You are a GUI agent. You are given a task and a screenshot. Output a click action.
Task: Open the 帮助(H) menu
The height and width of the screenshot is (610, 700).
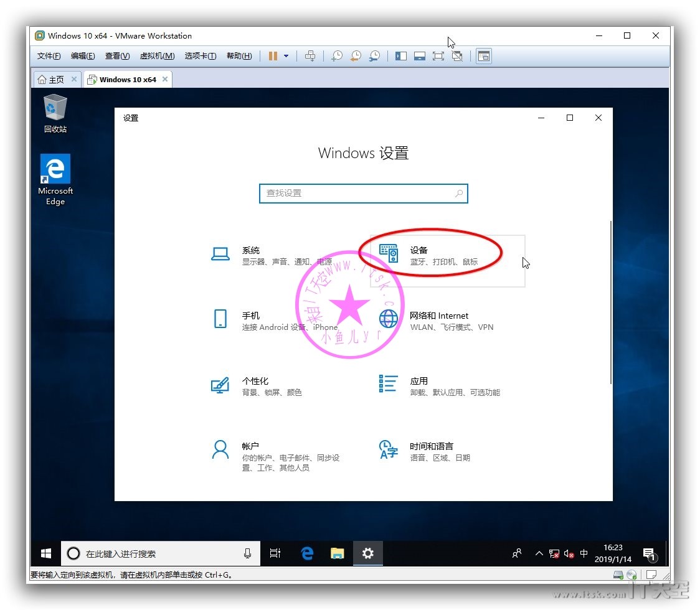coord(239,56)
